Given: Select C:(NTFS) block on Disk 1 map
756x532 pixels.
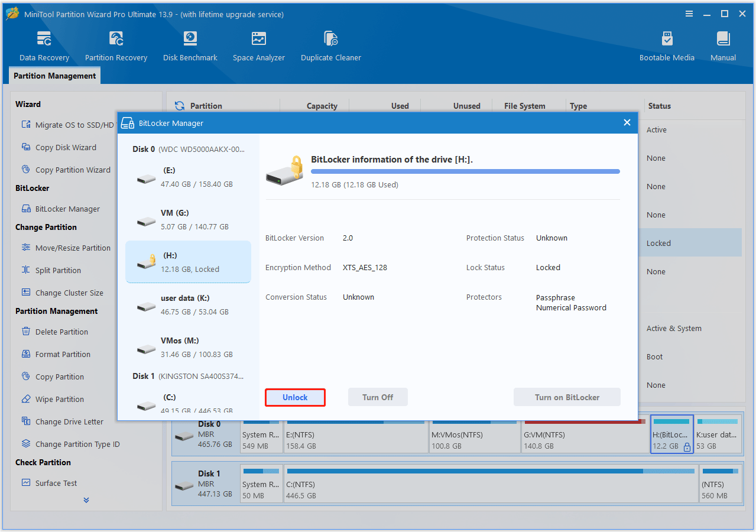Looking at the screenshot, I should point(490,484).
